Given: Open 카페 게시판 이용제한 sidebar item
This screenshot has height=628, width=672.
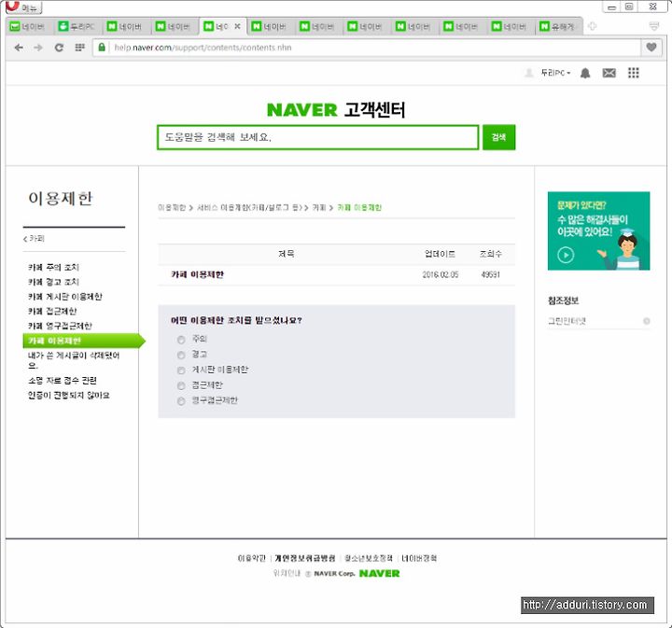Looking at the screenshot, I should [65, 297].
